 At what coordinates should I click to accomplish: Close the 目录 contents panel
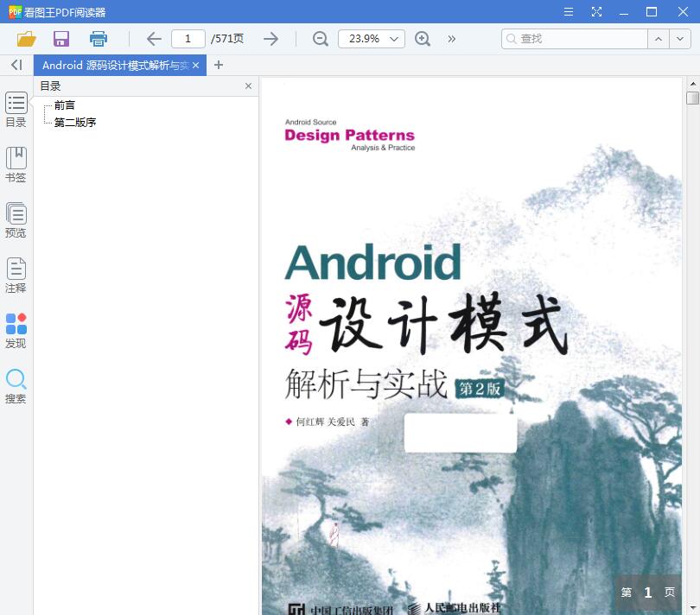click(x=248, y=86)
